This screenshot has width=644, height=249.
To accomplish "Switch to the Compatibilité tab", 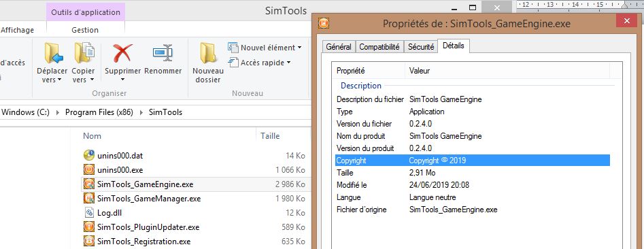I will point(379,47).
